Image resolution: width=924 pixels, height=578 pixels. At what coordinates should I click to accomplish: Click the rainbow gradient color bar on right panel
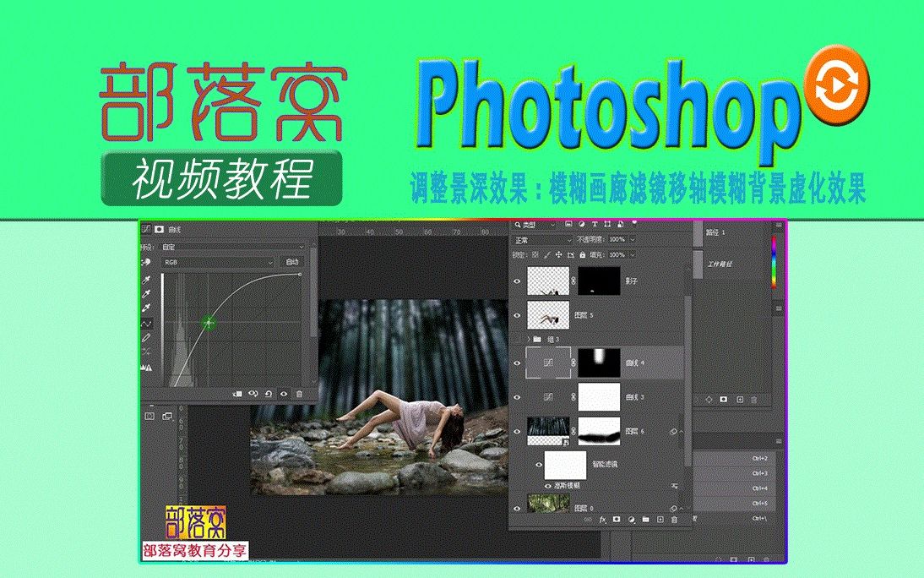pyautogui.click(x=774, y=262)
